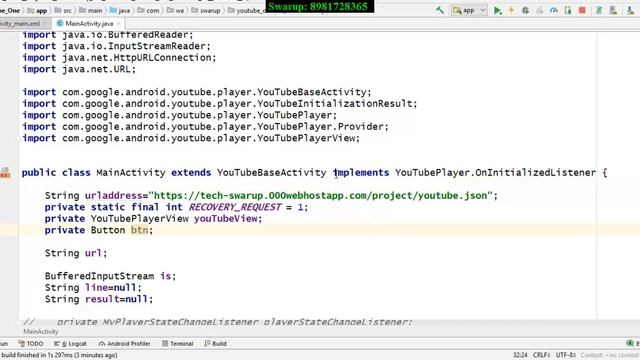640x360 pixels.
Task: Click the Make Project hammer icon
Action: (440, 10)
